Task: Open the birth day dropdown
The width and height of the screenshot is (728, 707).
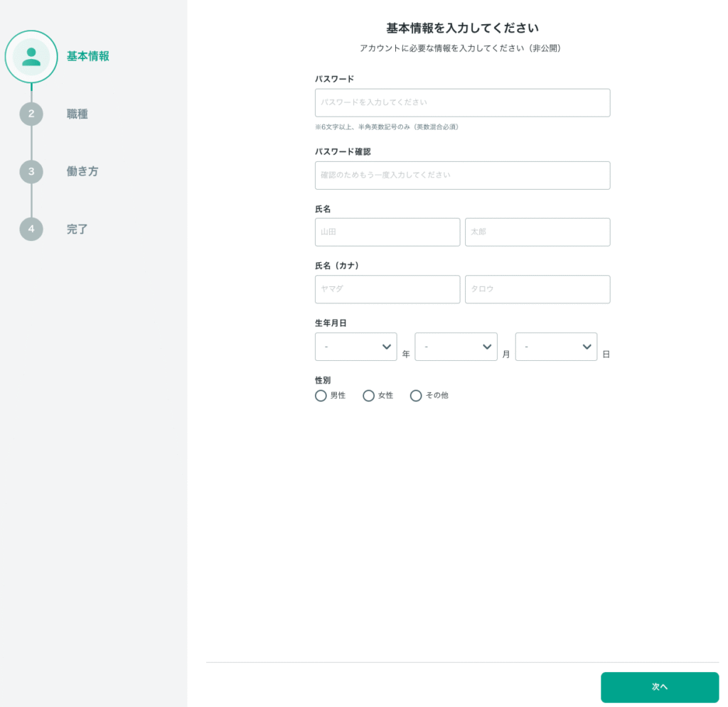Action: pos(556,347)
